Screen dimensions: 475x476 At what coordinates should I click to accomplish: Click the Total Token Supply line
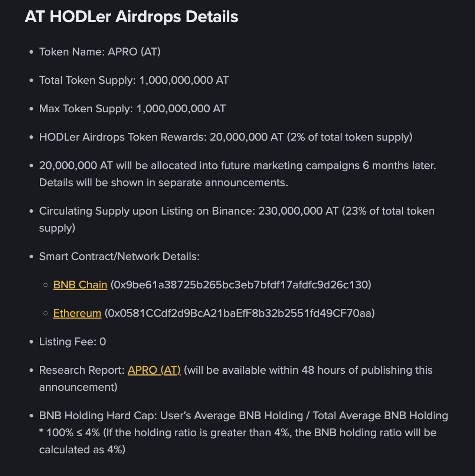tap(134, 80)
